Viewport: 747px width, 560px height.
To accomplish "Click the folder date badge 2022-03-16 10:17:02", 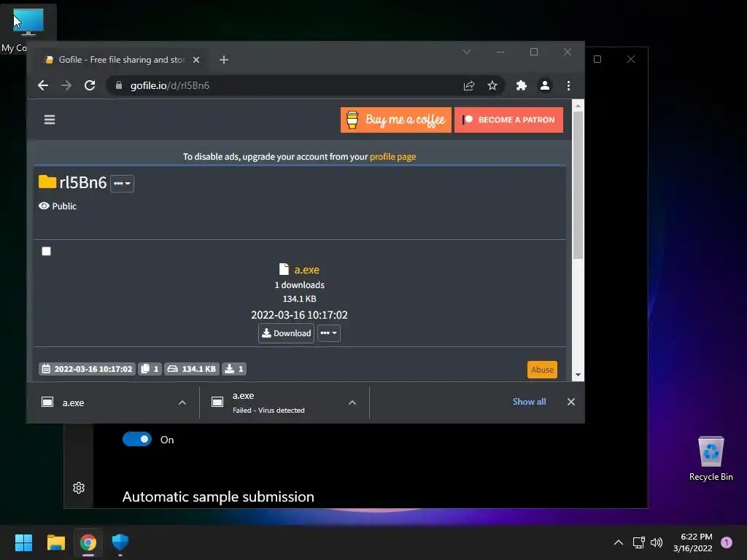I will click(x=87, y=369).
